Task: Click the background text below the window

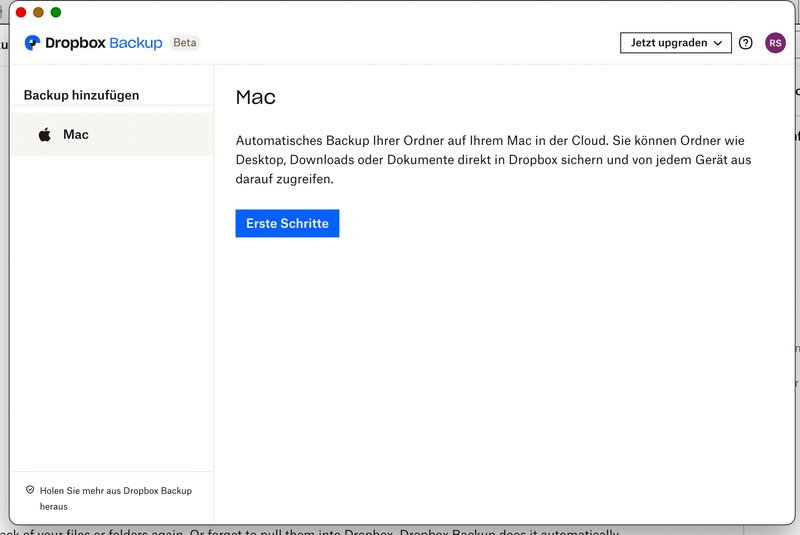Action: [x=300, y=531]
